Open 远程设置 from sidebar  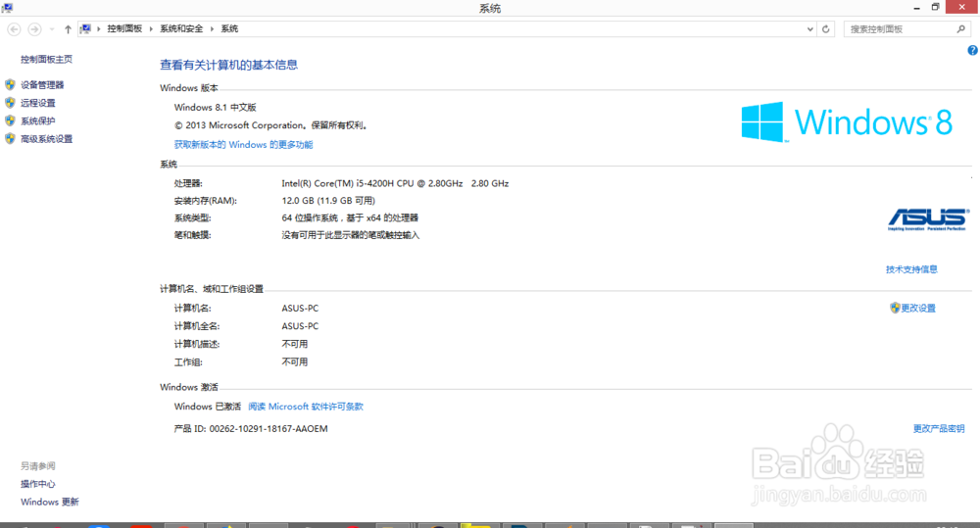point(37,103)
